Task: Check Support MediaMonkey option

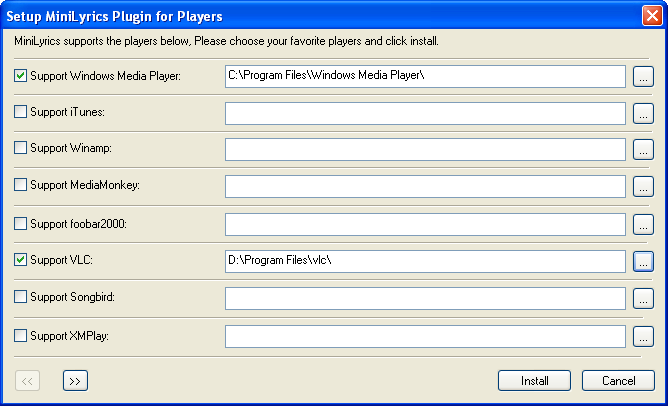Action: coord(20,185)
